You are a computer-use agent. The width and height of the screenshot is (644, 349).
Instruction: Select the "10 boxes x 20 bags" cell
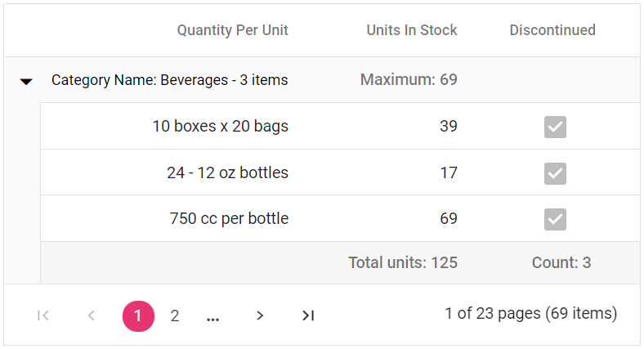[x=220, y=127]
